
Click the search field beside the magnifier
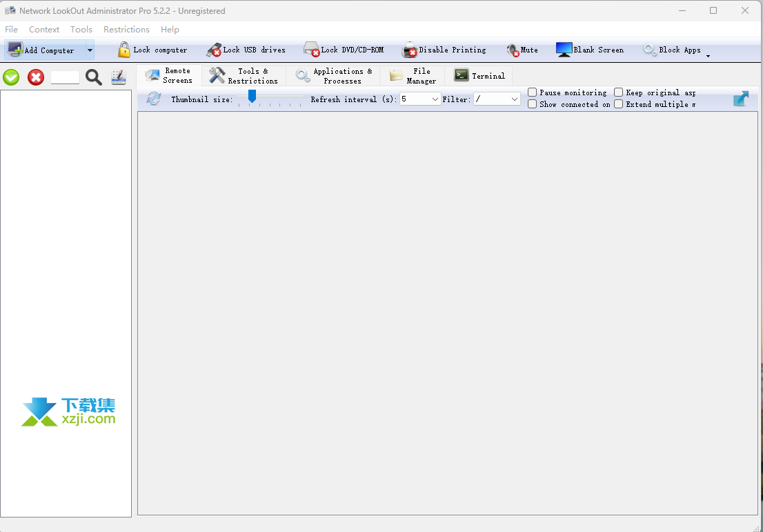click(x=66, y=77)
